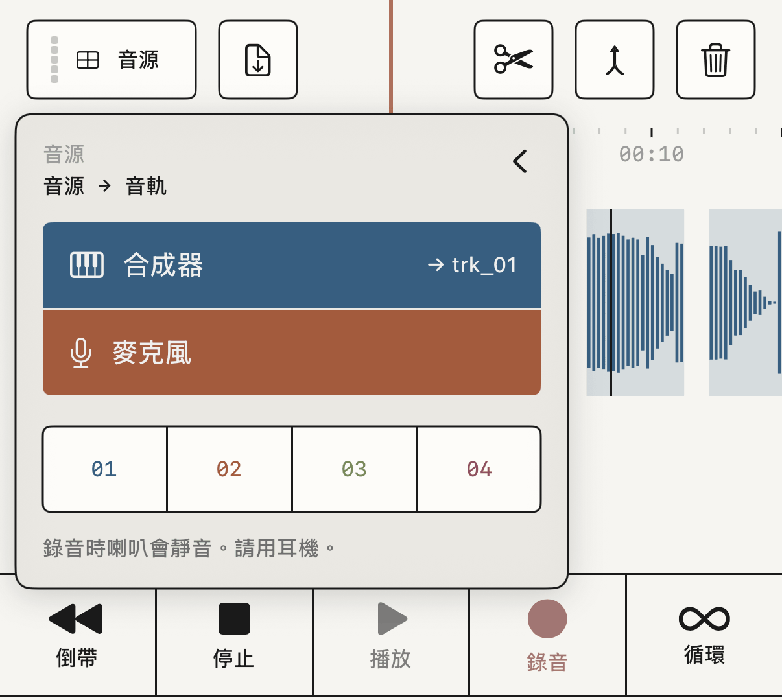
Task: Click the 00:10 timeline marker
Action: point(652,154)
